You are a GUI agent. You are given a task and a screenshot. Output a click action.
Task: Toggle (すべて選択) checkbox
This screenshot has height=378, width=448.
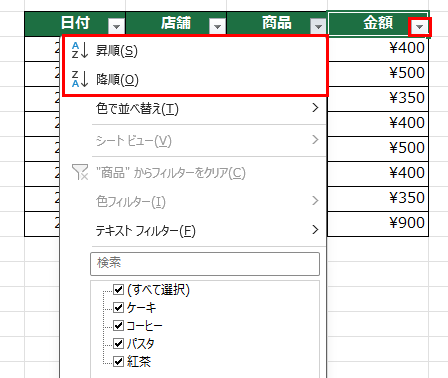click(118, 289)
